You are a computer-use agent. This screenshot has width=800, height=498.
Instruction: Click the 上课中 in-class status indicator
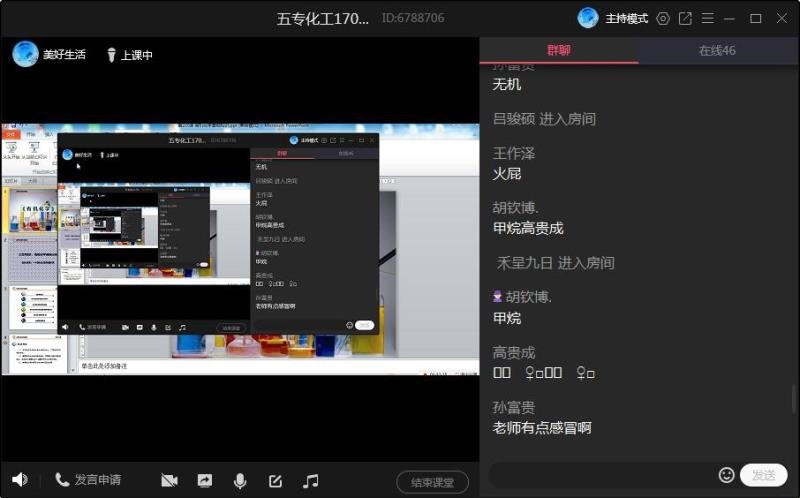(130, 55)
